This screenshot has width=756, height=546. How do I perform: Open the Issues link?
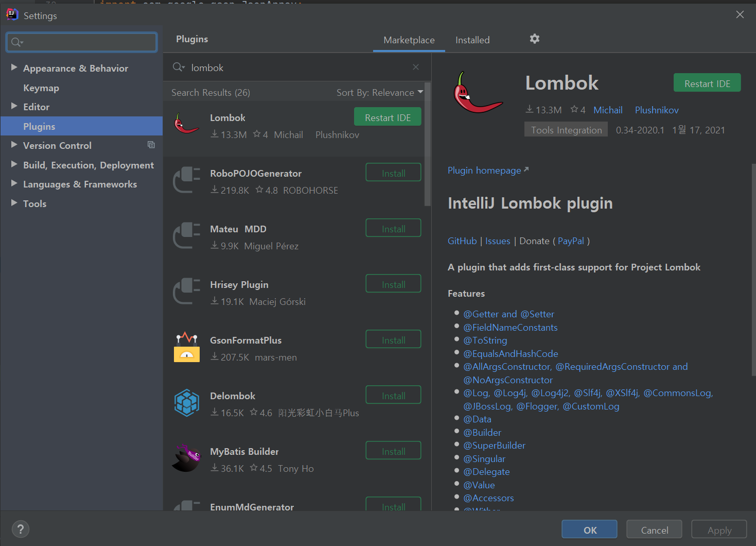(498, 241)
